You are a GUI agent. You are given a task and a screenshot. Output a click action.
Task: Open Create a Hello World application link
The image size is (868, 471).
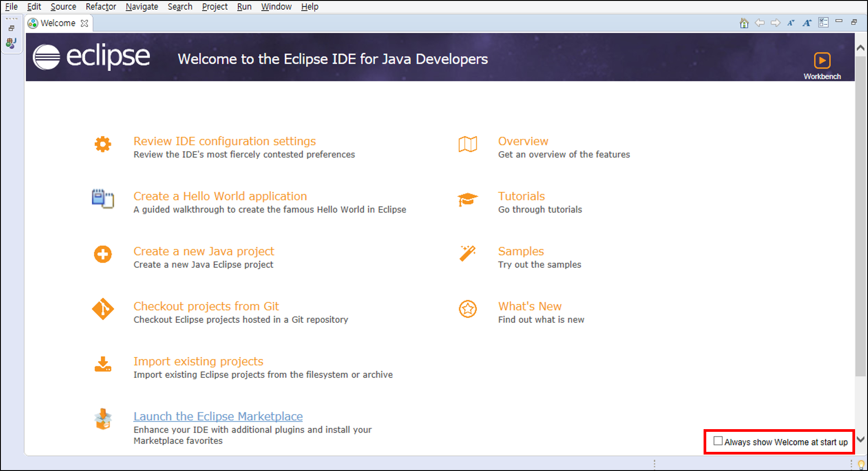220,196
